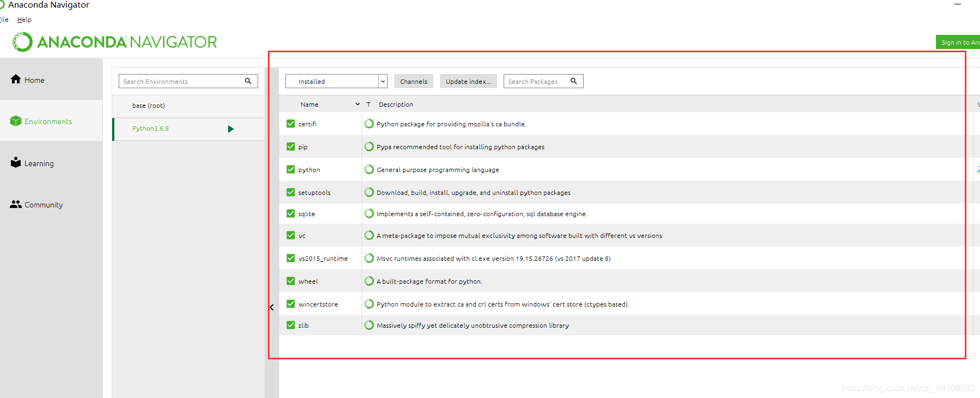Screen dimensions: 980x398
Task: Open the Installed package filter dropdown
Action: pos(336,81)
